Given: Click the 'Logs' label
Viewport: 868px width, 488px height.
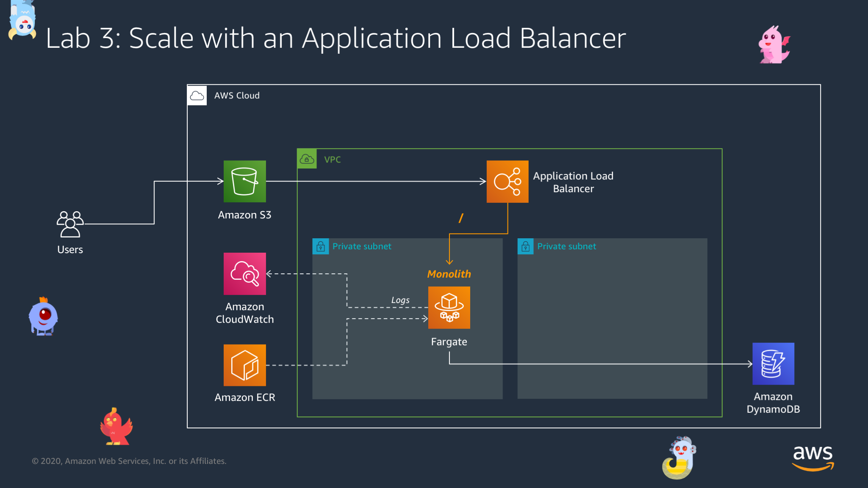Looking at the screenshot, I should pos(400,300).
